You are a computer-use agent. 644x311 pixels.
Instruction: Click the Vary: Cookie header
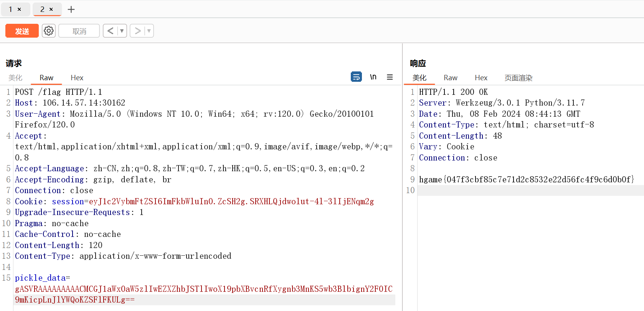(x=446, y=146)
